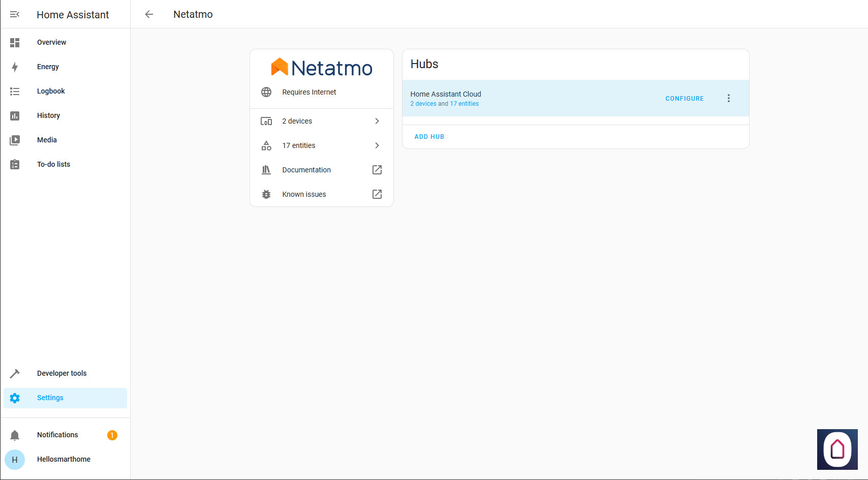Click the Hellosmarthome user avatar

click(x=15, y=459)
